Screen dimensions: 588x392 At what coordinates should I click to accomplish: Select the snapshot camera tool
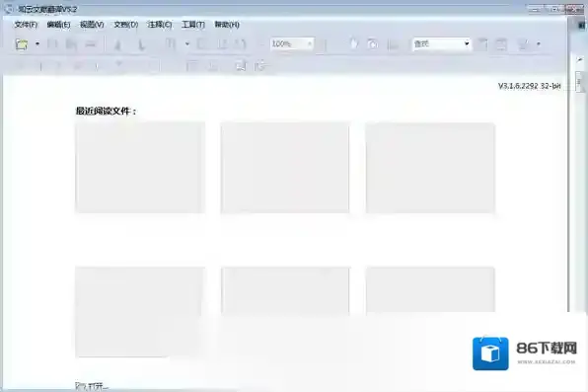pos(372,44)
